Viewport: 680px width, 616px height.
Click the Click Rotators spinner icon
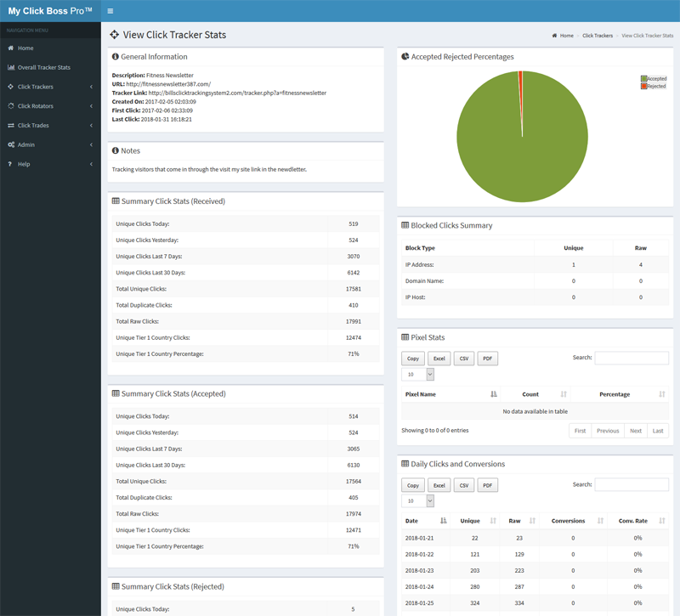point(11,106)
